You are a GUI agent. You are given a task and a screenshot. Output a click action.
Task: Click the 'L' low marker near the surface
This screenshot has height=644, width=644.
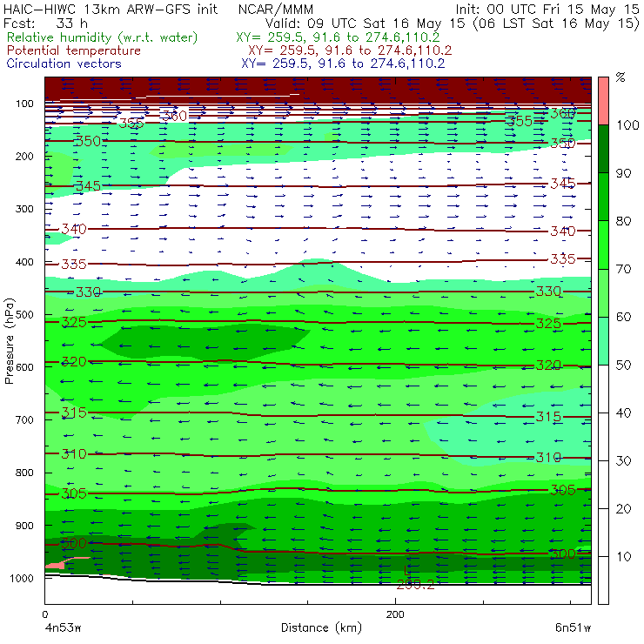pos(406,571)
